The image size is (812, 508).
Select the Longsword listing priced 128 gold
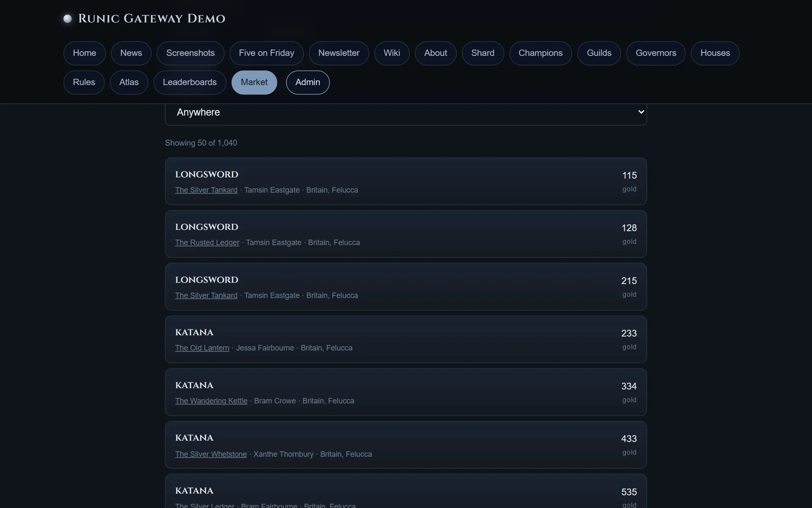pos(406,234)
